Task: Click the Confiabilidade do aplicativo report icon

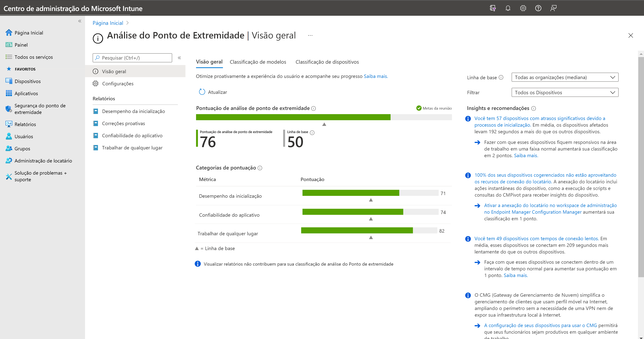Action: pyautogui.click(x=95, y=135)
